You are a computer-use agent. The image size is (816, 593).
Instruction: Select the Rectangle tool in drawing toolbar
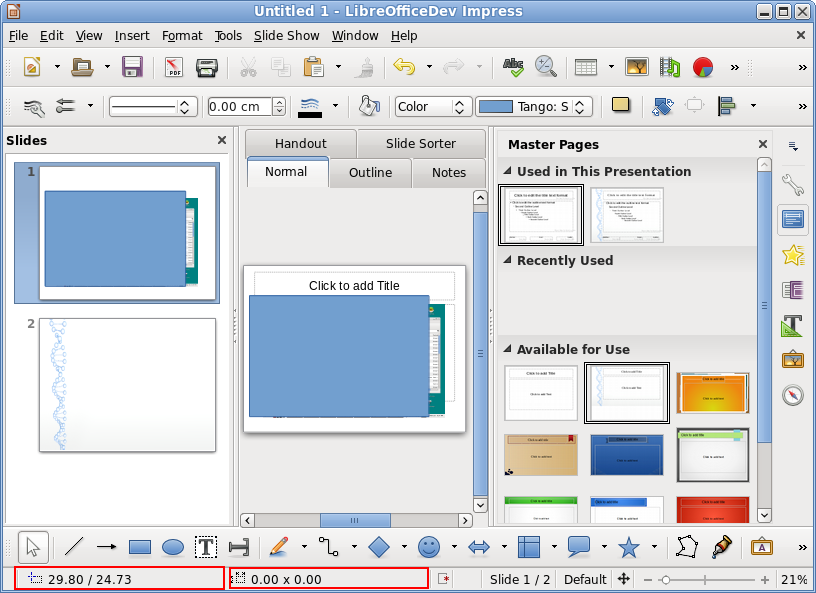(x=140, y=547)
